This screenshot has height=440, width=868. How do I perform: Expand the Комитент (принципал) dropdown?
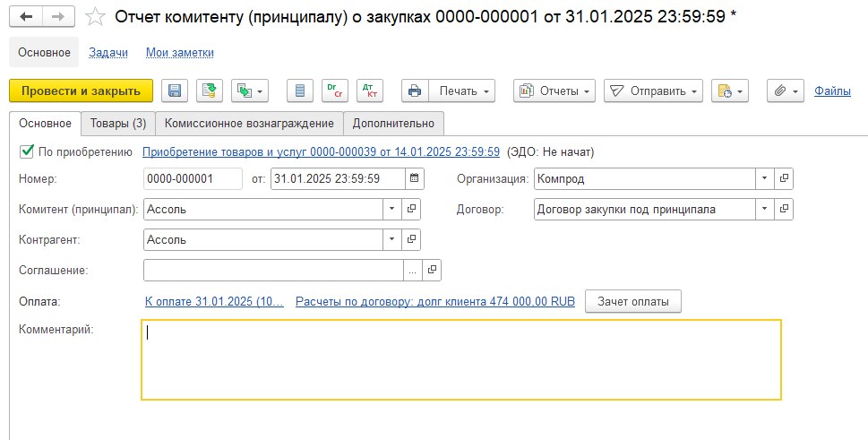[x=391, y=209]
